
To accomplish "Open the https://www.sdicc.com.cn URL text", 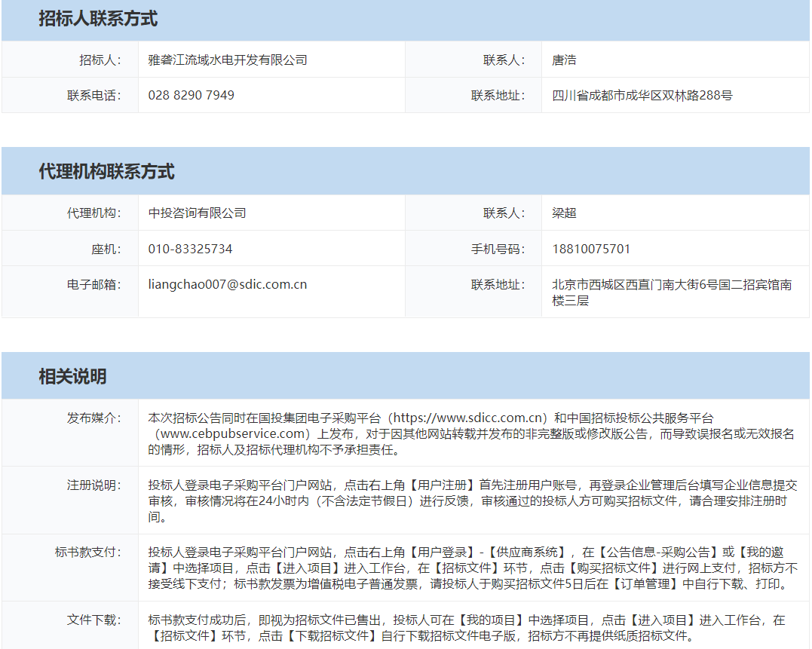I will (x=467, y=418).
